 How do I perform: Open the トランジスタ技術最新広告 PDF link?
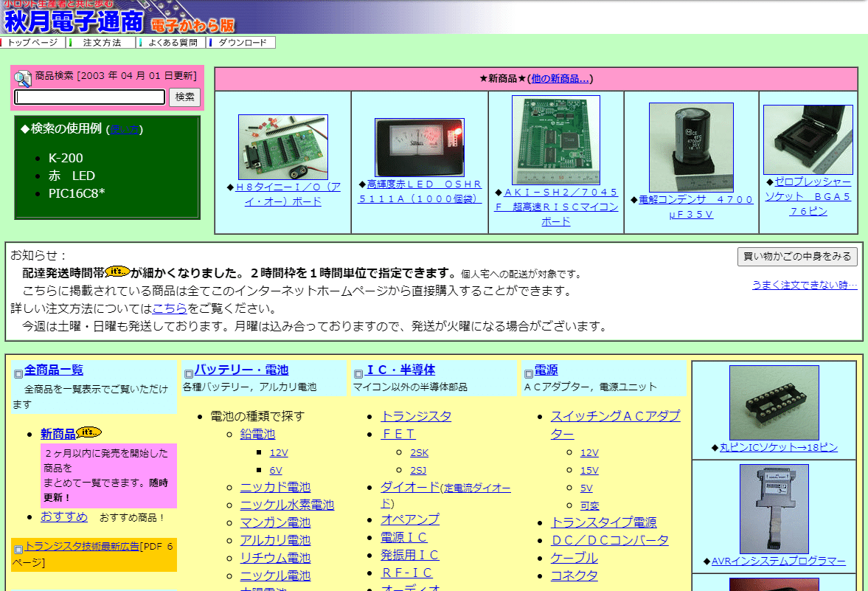click(82, 546)
